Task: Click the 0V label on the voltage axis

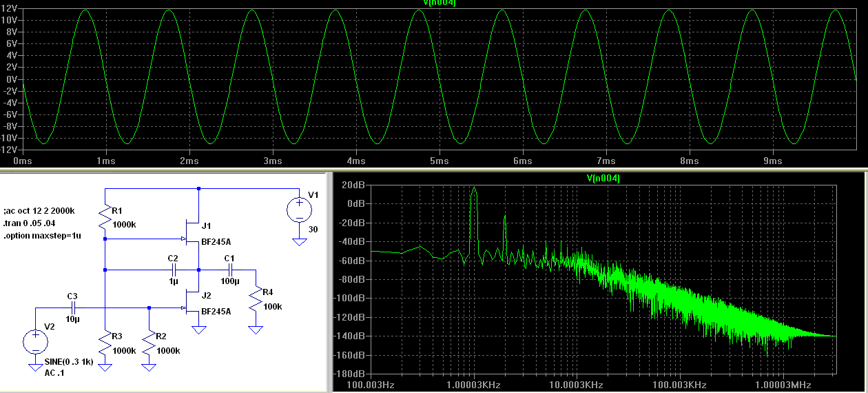Action: tap(12, 79)
